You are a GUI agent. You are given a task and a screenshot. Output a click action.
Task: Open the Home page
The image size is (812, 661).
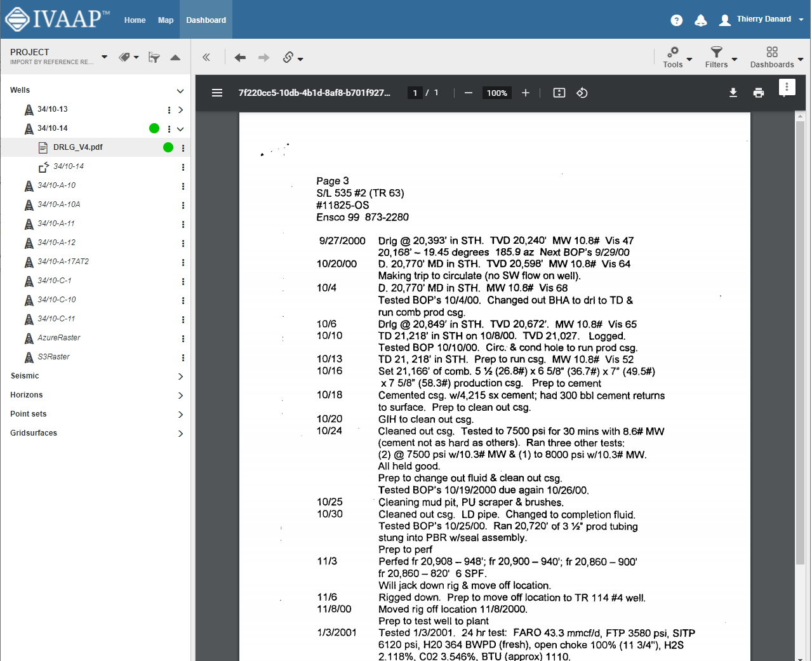click(x=135, y=20)
